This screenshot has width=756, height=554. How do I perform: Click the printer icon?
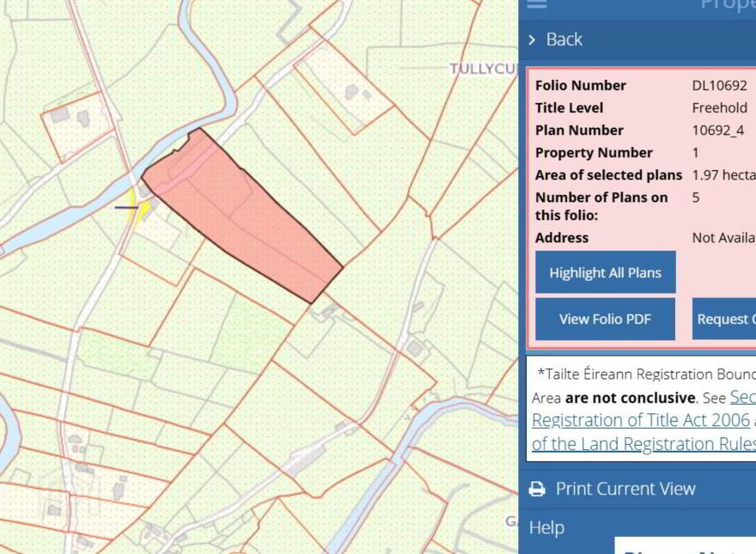pyautogui.click(x=537, y=489)
